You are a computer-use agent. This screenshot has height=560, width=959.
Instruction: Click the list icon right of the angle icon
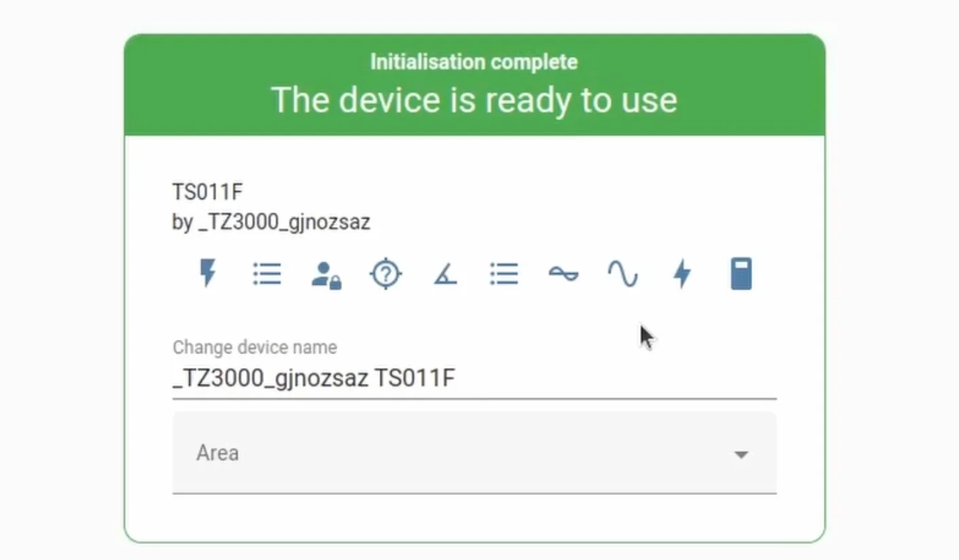(x=504, y=274)
